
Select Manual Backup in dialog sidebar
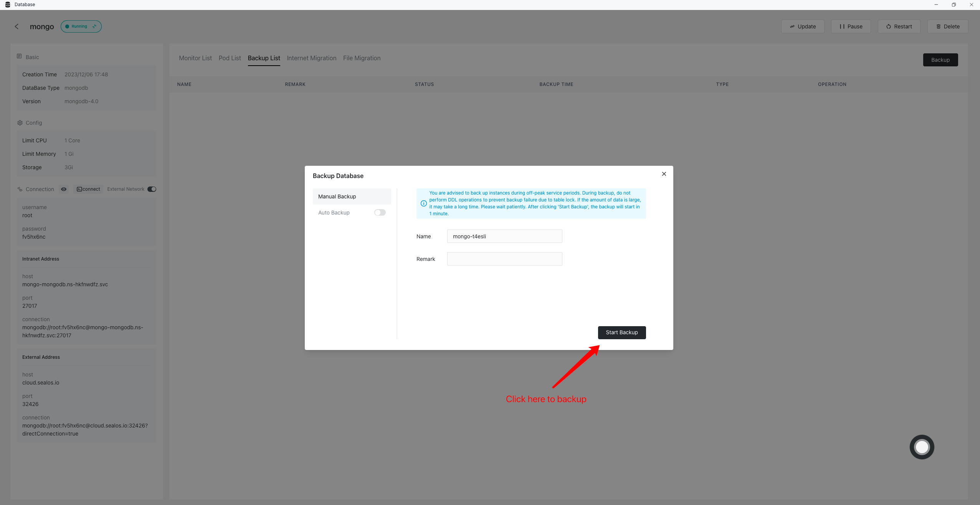coord(352,196)
